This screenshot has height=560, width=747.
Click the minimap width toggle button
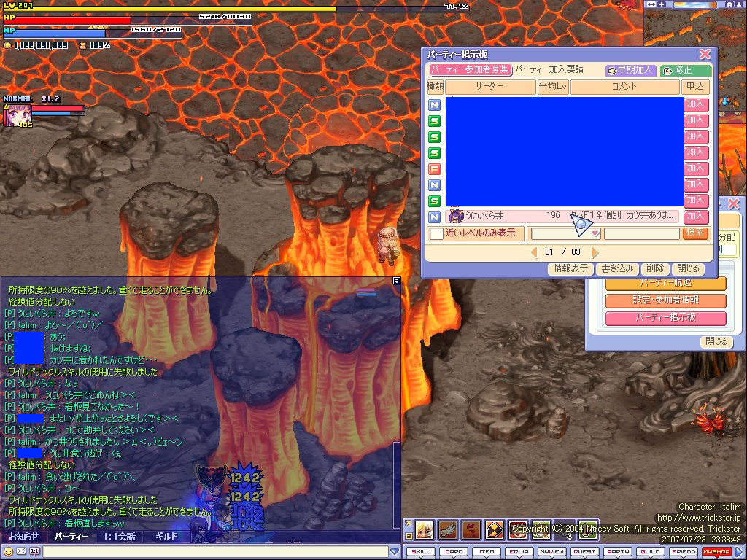651,4
